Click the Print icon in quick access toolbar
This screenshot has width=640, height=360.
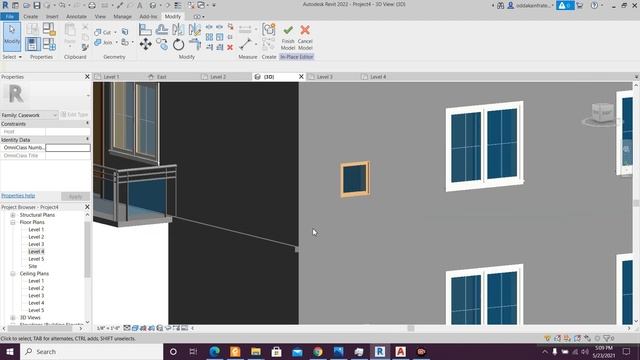point(92,5)
